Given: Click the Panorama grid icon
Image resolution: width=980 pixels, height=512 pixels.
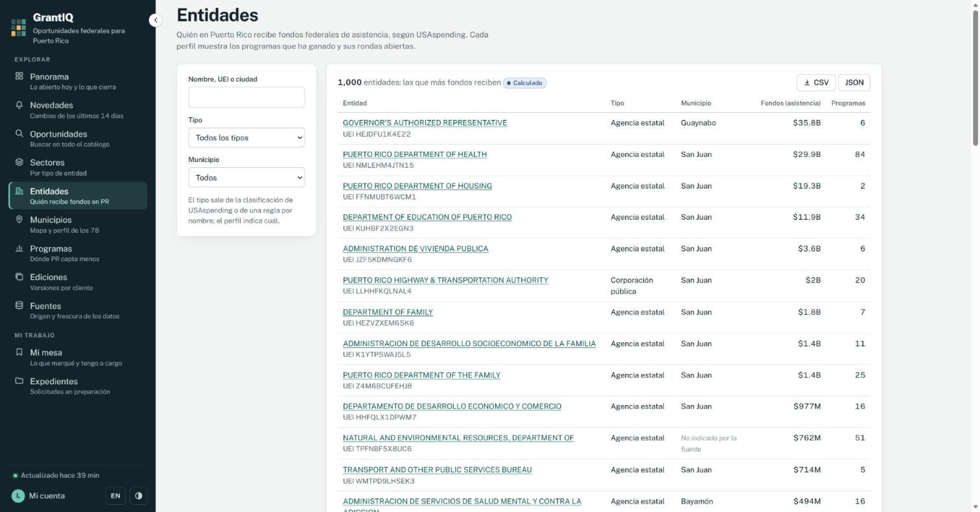Looking at the screenshot, I should point(19,76).
